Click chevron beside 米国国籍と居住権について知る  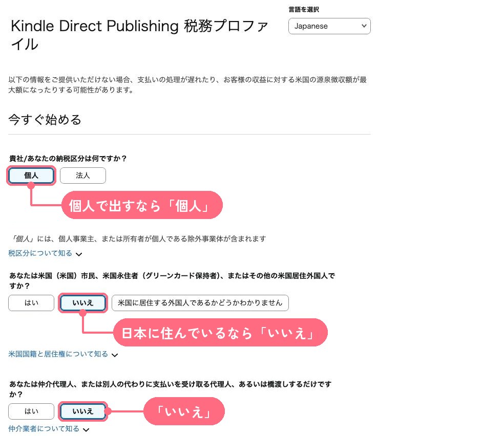(x=115, y=355)
